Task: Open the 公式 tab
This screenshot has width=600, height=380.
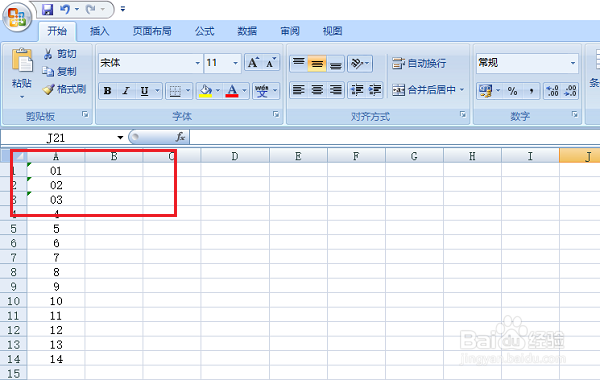Action: (x=204, y=31)
